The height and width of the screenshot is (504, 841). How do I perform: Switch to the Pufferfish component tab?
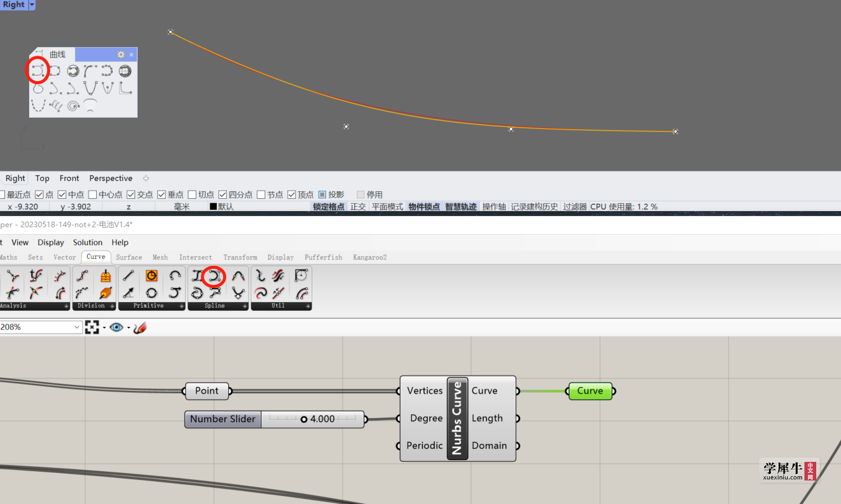[x=323, y=257]
